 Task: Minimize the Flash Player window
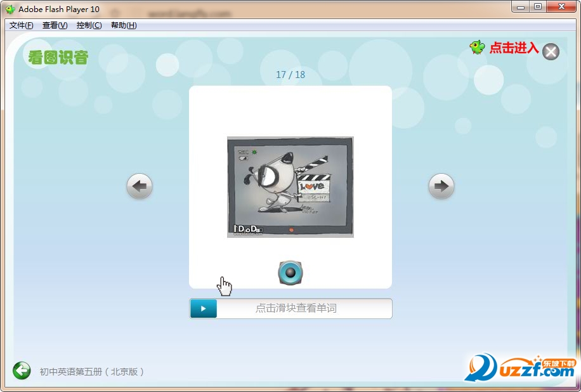(x=521, y=7)
